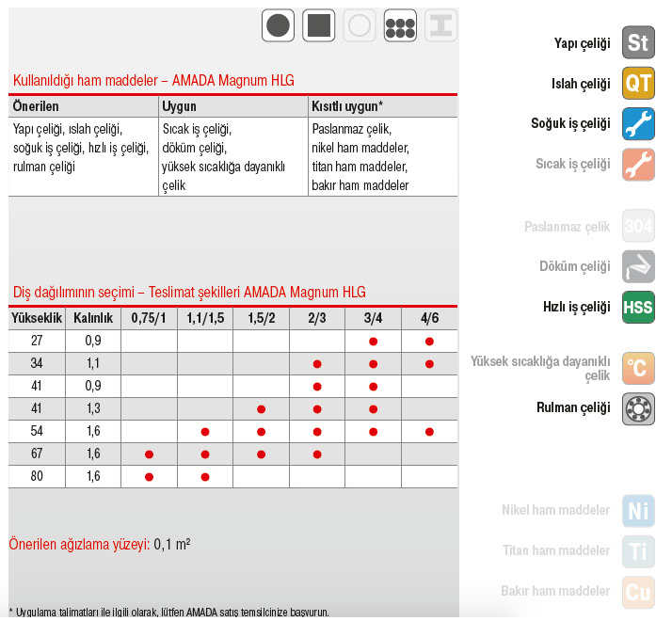Click the 'Nikel ham maddeler' legend label
Viewport: 672px width, 621px height.
point(556,510)
